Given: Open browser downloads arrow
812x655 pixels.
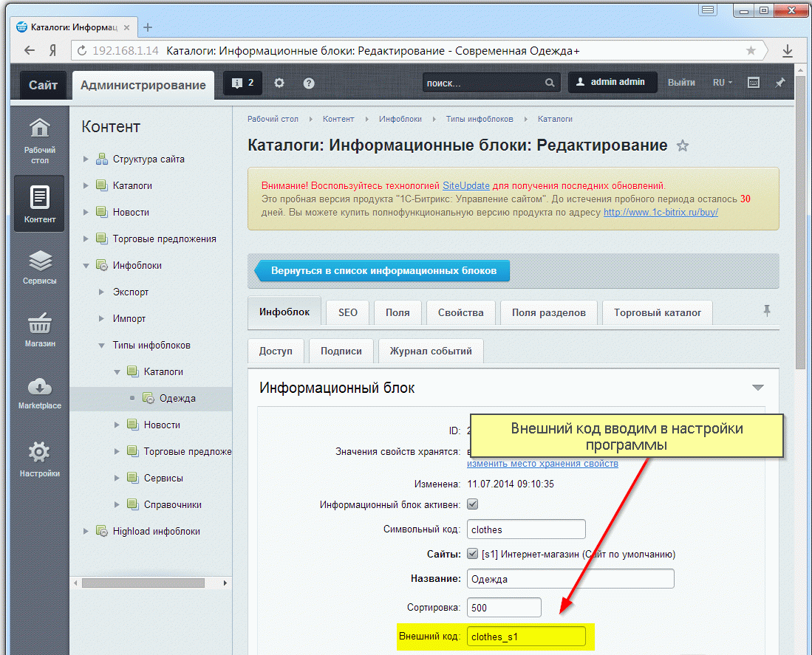Looking at the screenshot, I should click(x=787, y=50).
